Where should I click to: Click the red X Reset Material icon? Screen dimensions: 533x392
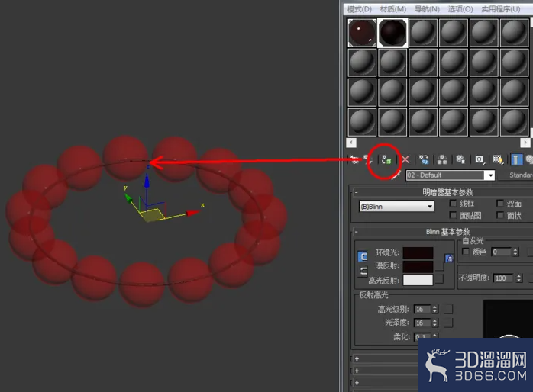[x=405, y=159]
